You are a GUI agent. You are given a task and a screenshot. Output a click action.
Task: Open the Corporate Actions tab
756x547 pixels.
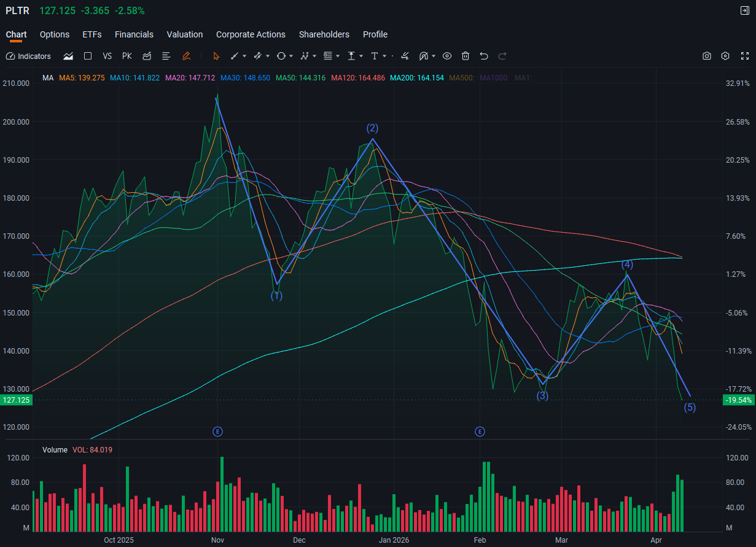pyautogui.click(x=251, y=34)
